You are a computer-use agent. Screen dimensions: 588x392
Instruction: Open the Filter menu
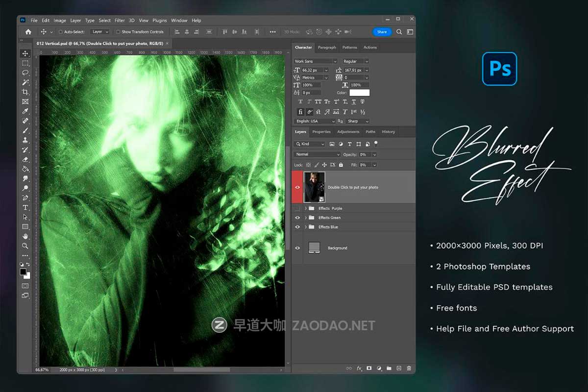[x=119, y=20]
